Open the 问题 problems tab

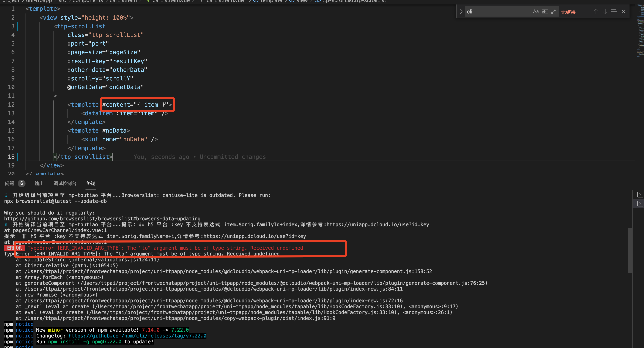9,183
